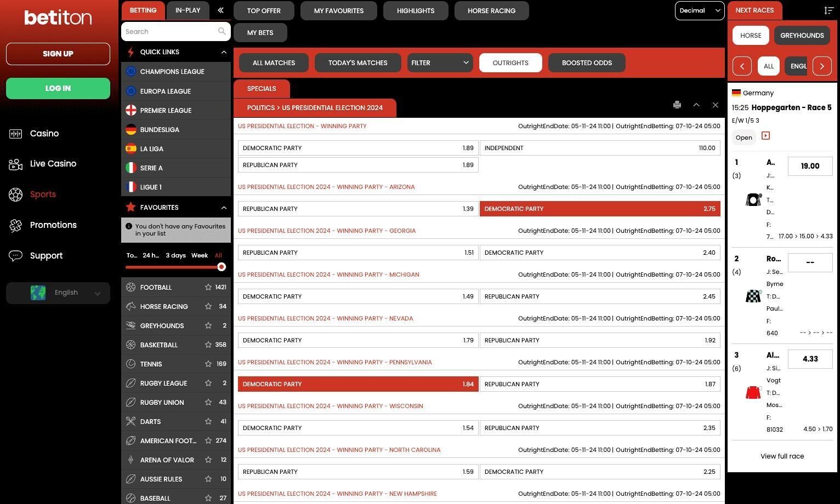Bet Democratic Party in Arizona at 2.75
Image resolution: width=840 pixels, height=504 pixels.
[600, 209]
